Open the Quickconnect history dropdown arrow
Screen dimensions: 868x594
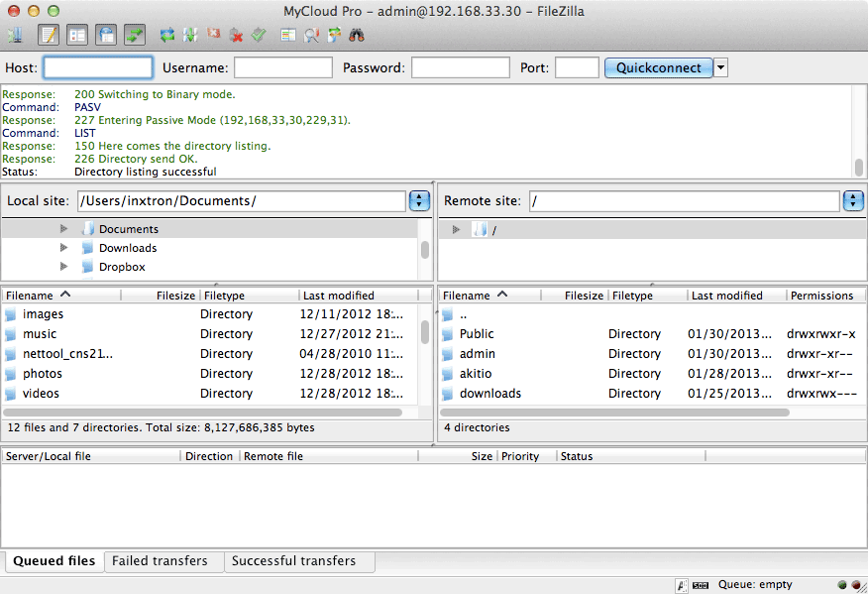pos(721,68)
